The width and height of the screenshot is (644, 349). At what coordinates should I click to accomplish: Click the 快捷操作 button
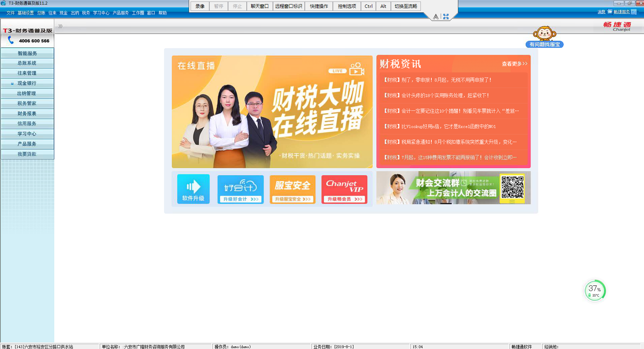[319, 6]
